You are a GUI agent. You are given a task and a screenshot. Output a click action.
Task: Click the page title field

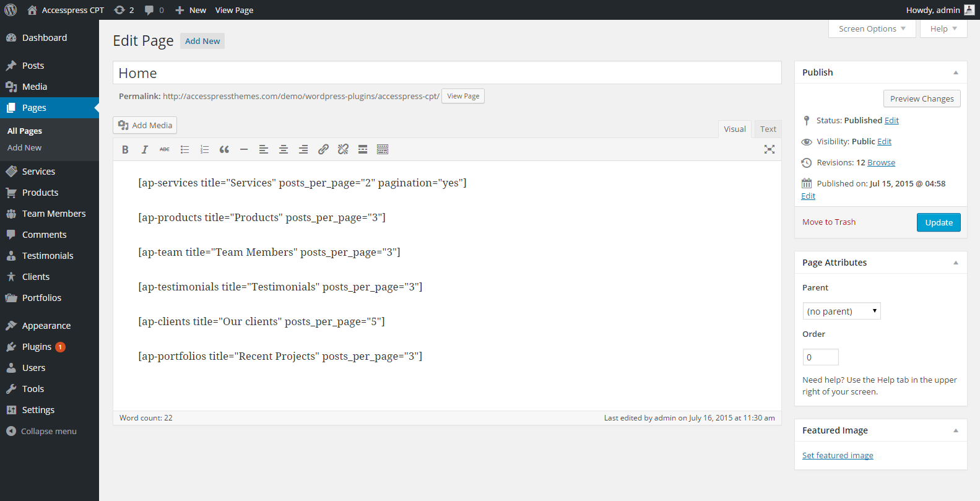[x=447, y=72]
